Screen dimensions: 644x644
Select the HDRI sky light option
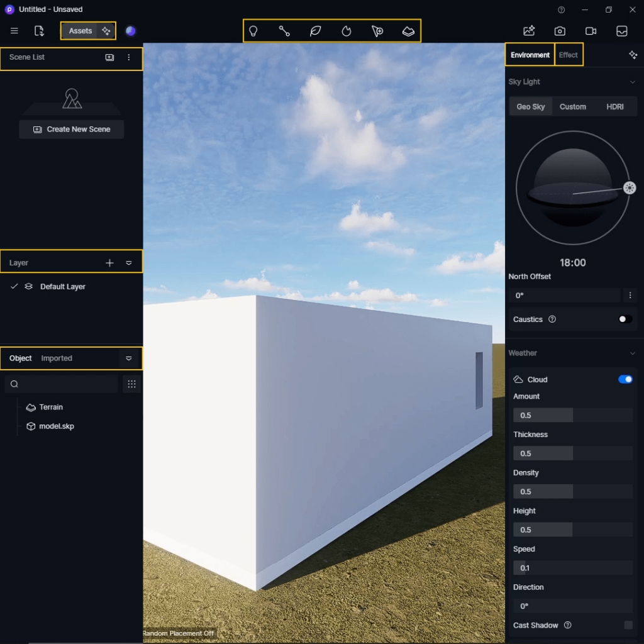[x=614, y=107]
